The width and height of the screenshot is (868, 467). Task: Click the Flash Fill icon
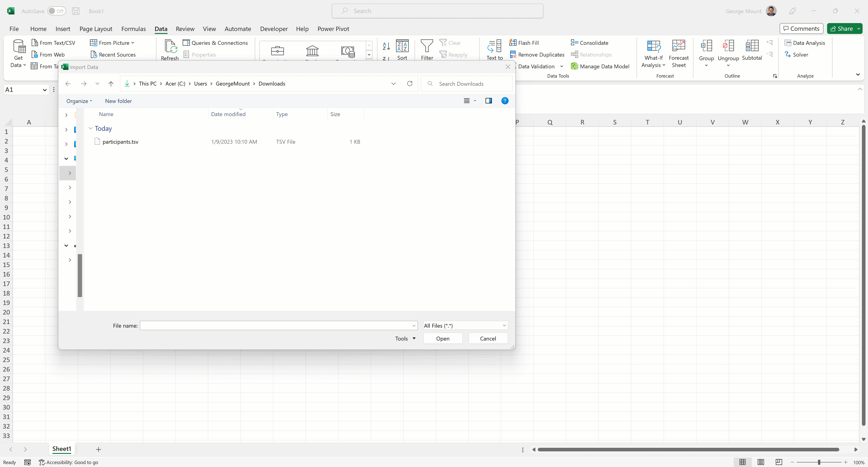(x=512, y=43)
